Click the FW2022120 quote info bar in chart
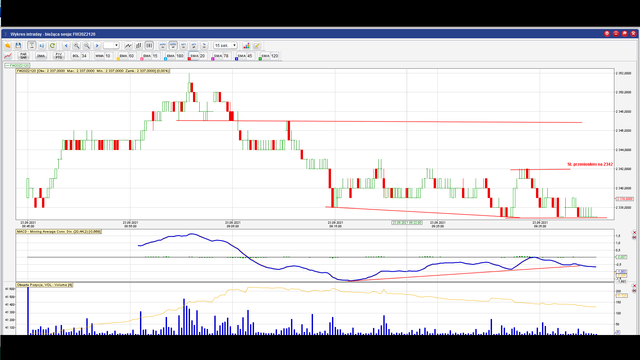This screenshot has height=360, width=640. [93, 71]
